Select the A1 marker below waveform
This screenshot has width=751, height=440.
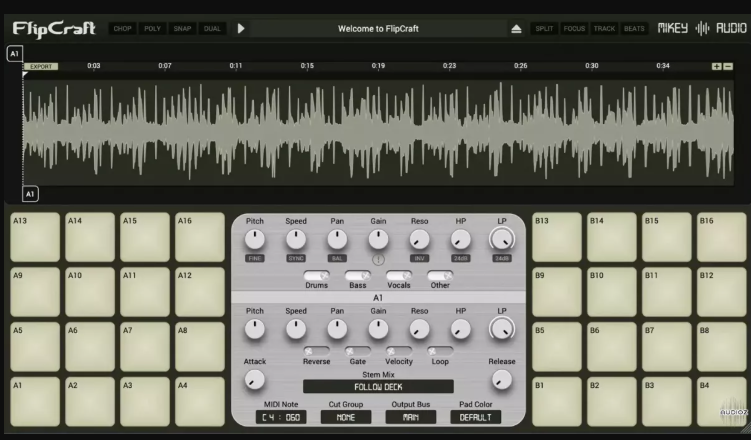coord(30,194)
